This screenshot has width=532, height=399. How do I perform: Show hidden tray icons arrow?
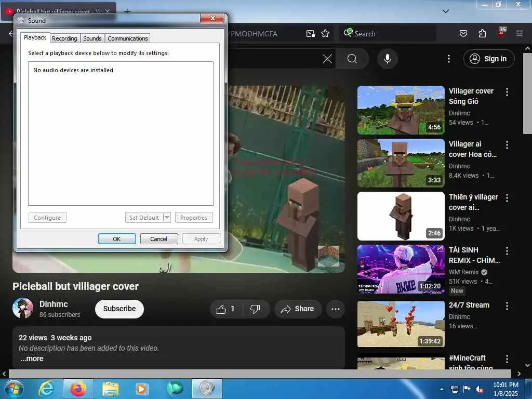[x=442, y=390]
